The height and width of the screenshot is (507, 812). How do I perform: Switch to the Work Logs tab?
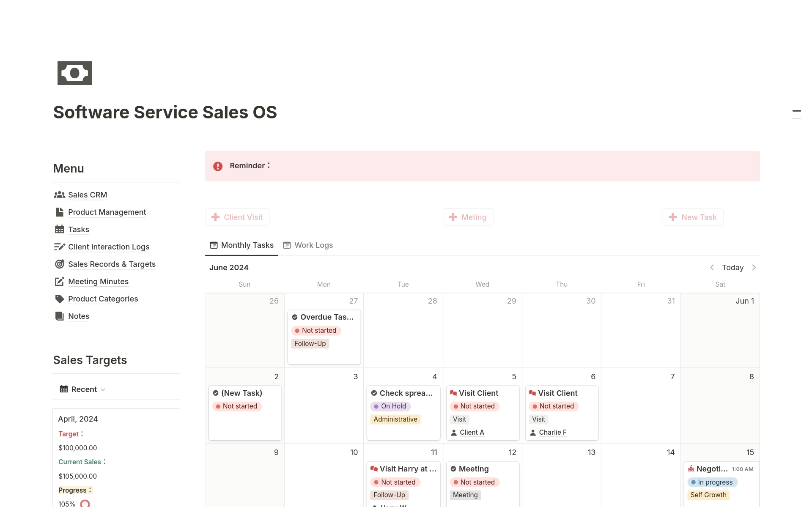coord(308,245)
